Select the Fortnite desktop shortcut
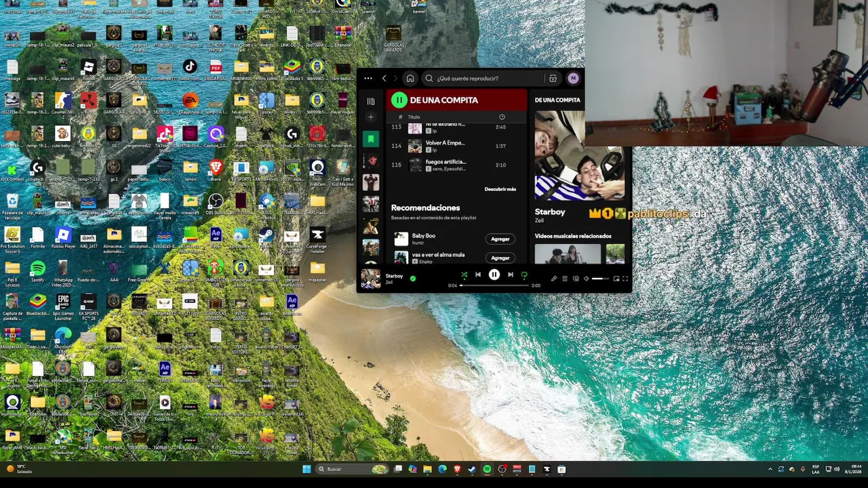The height and width of the screenshot is (488, 868). 37,238
